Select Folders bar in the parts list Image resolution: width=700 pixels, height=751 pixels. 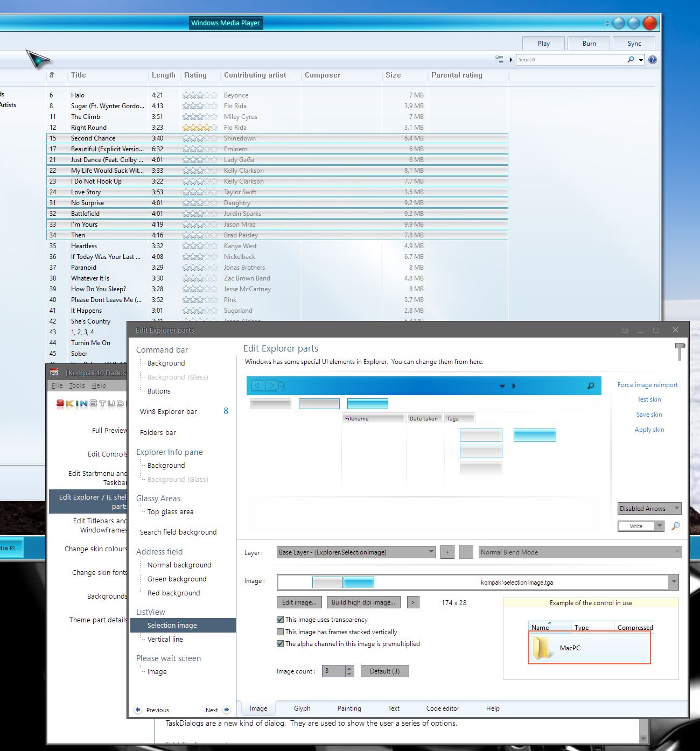158,432
